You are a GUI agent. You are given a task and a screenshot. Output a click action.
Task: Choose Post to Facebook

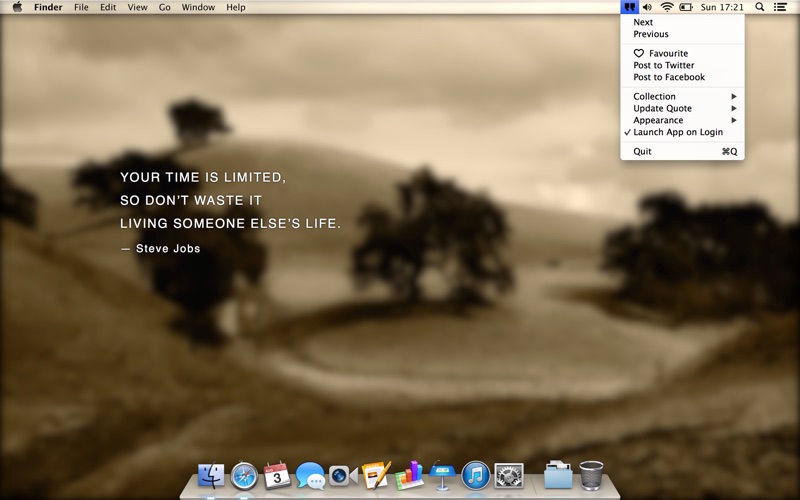(x=682, y=77)
